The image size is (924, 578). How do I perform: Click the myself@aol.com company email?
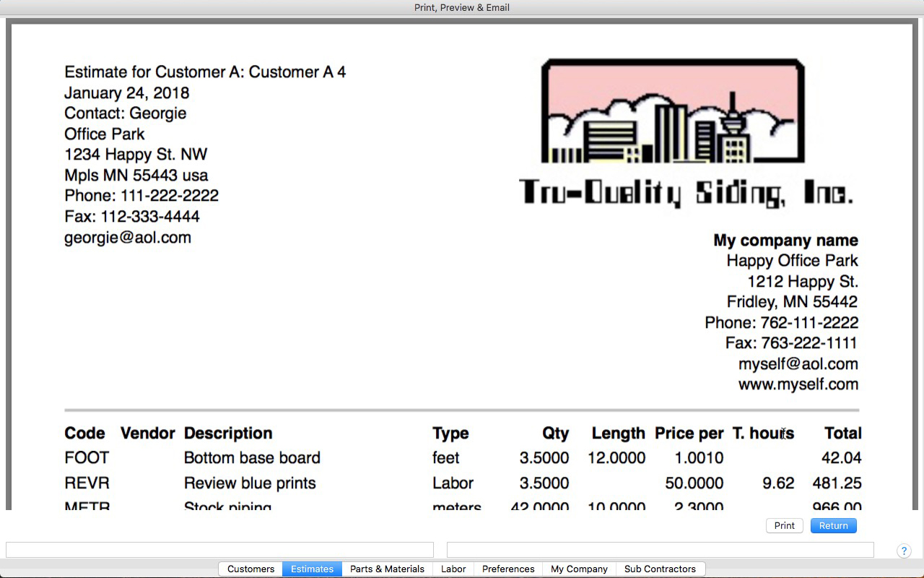click(798, 364)
